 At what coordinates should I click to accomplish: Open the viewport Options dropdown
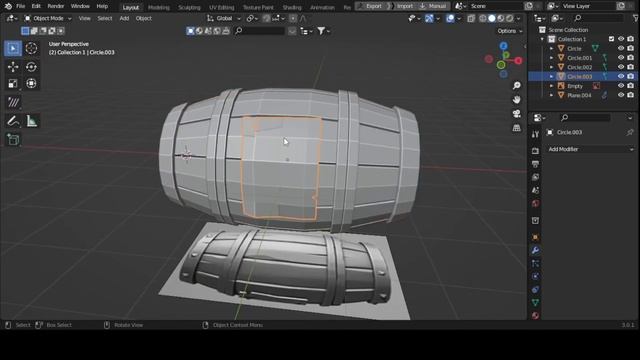509,31
